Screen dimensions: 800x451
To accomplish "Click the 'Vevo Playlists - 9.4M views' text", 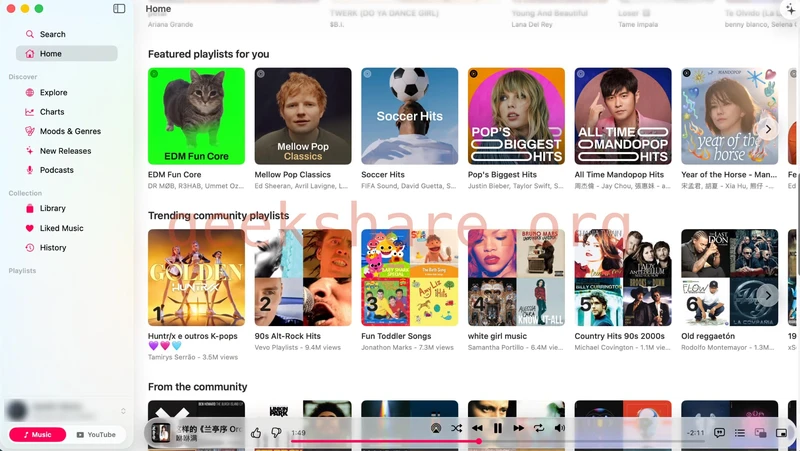I will click(297, 347).
